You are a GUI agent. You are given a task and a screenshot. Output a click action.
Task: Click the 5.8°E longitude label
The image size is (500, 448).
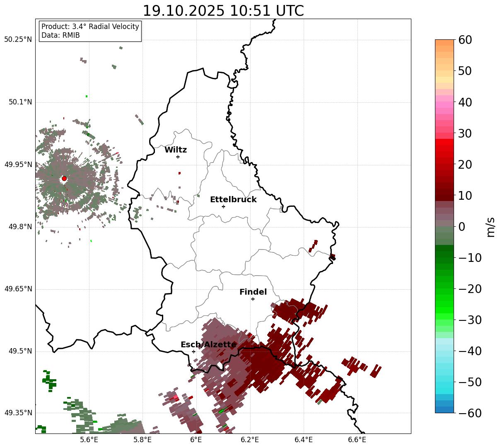click(x=143, y=440)
